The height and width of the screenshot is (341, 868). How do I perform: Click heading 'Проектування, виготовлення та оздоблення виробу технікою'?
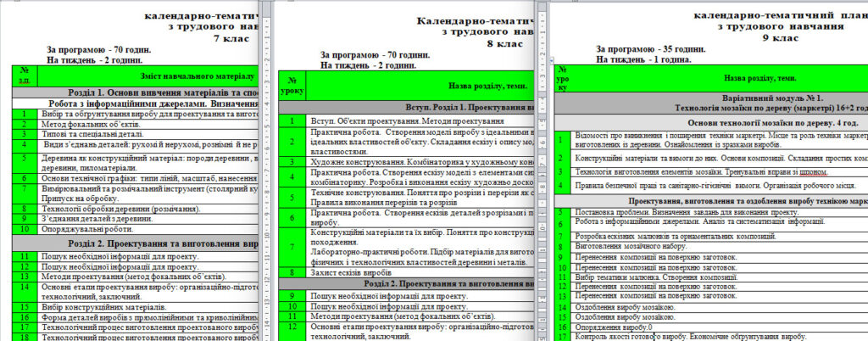pos(711,201)
